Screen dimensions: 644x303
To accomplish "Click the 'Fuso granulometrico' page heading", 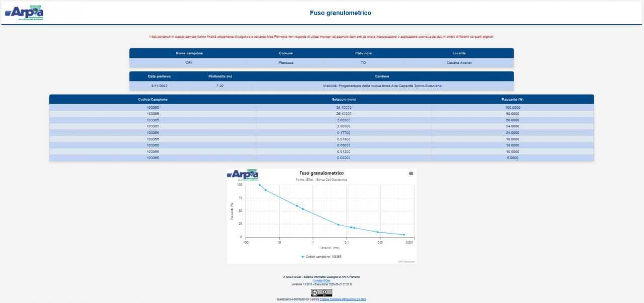I will click(x=341, y=13).
